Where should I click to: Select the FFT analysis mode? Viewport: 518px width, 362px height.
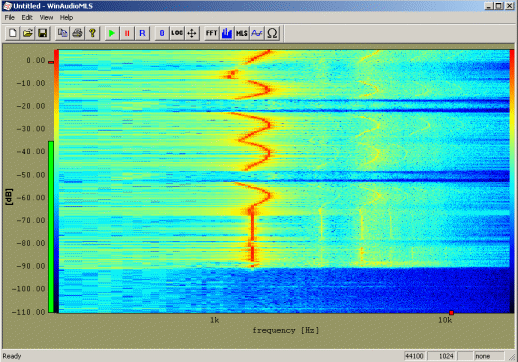coord(212,33)
